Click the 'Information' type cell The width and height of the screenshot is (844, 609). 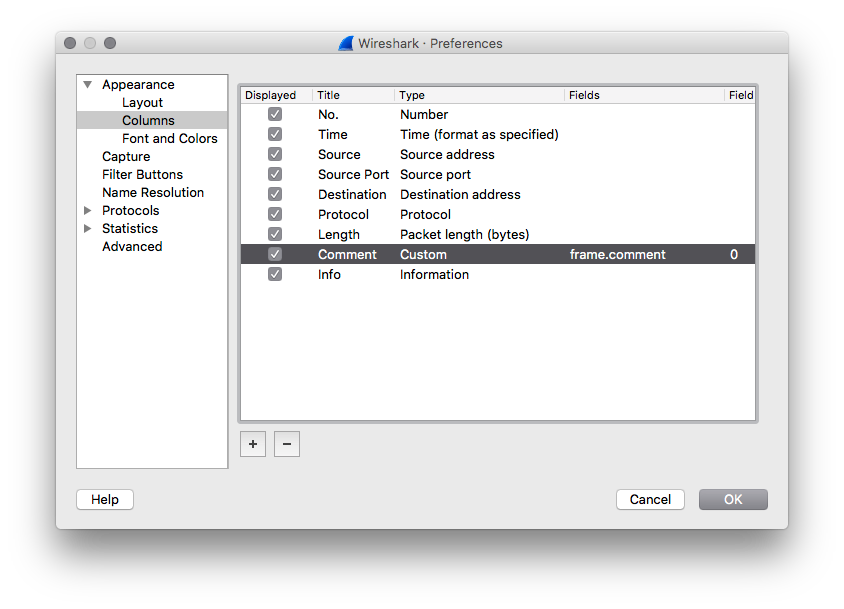(434, 274)
